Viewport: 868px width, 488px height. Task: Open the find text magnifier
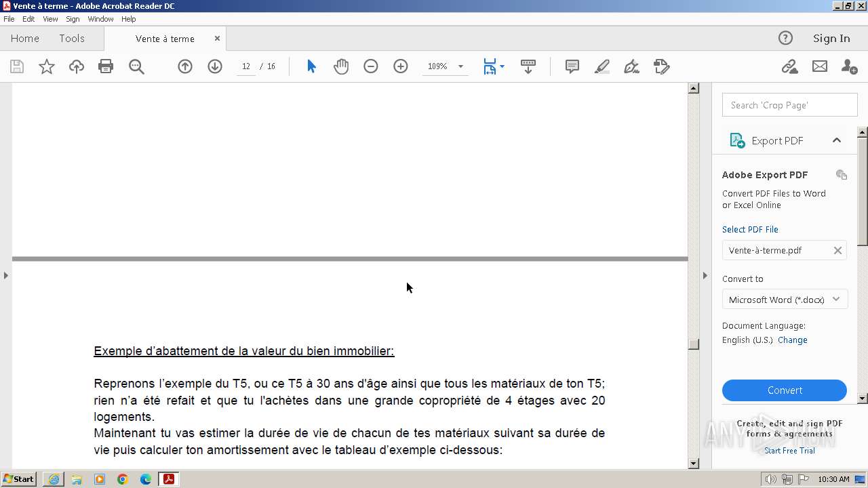(x=136, y=66)
